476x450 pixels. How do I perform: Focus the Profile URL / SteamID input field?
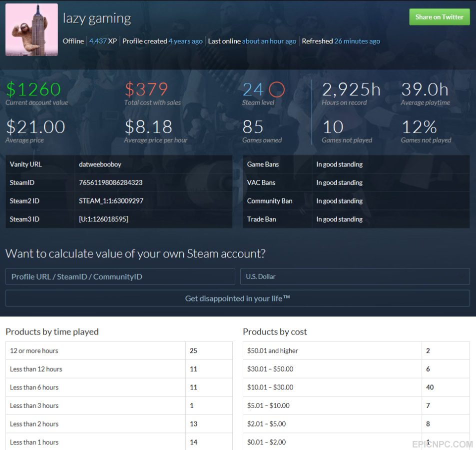(120, 276)
